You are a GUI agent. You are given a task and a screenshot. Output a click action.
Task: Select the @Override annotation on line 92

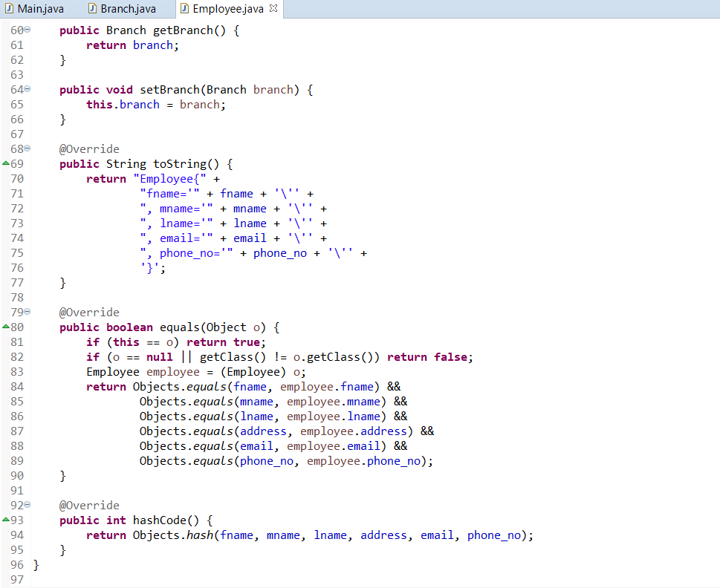89,505
